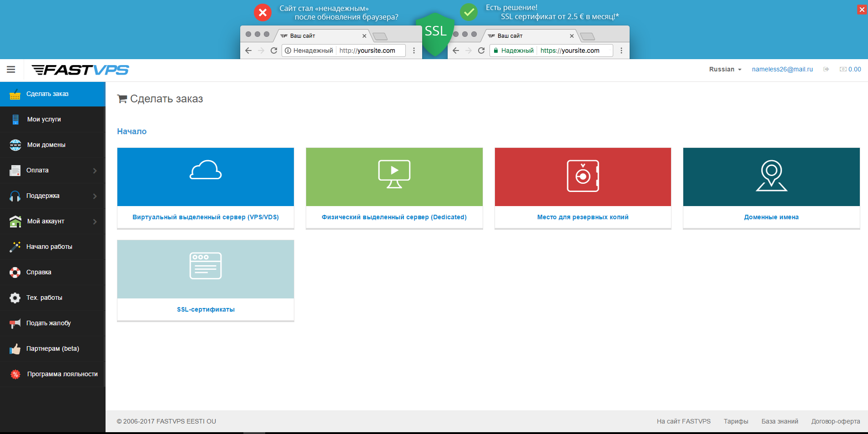This screenshot has width=868, height=434.
Task: Open Партнерам (beta) in sidebar
Action: [x=53, y=348]
